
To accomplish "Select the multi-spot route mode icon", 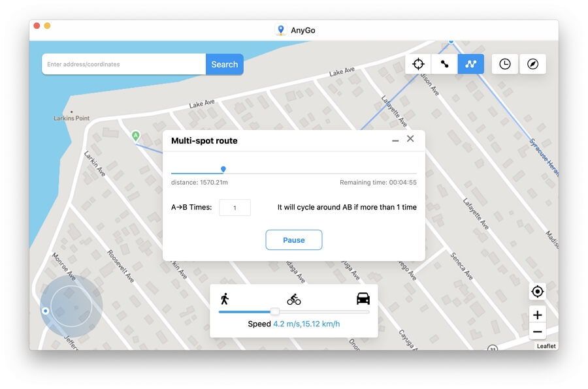I will point(470,64).
